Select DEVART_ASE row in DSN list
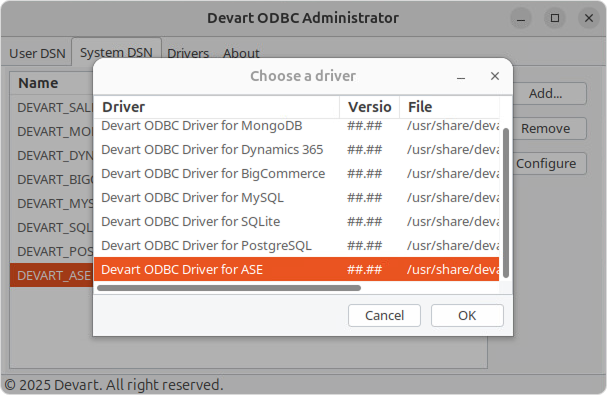The width and height of the screenshot is (607, 395). [52, 275]
